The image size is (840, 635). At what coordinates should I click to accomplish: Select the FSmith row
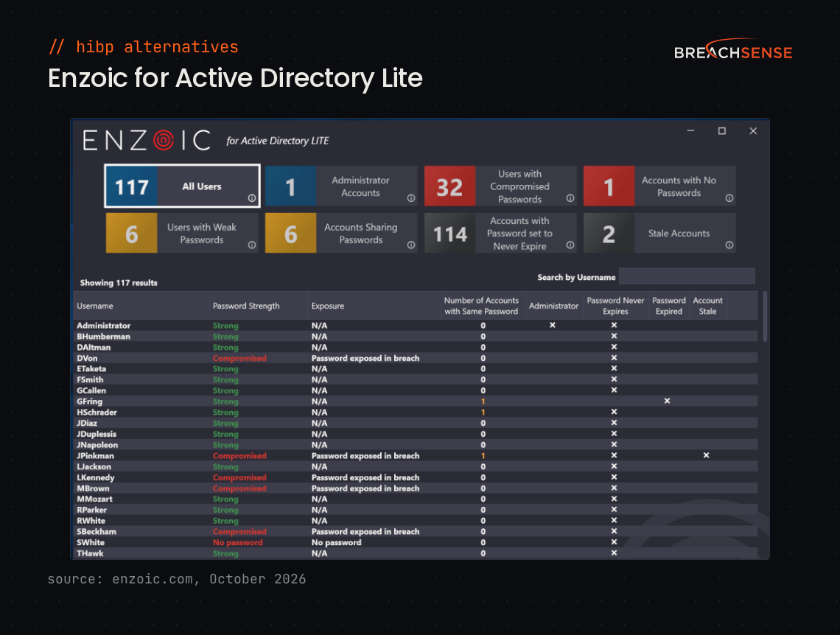coord(415,379)
